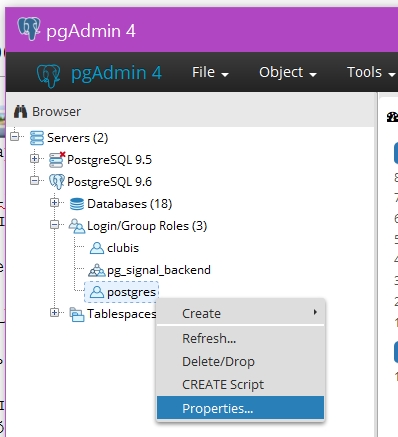
Task: Click the Databases (18) cylinder icon
Action: [77, 204]
